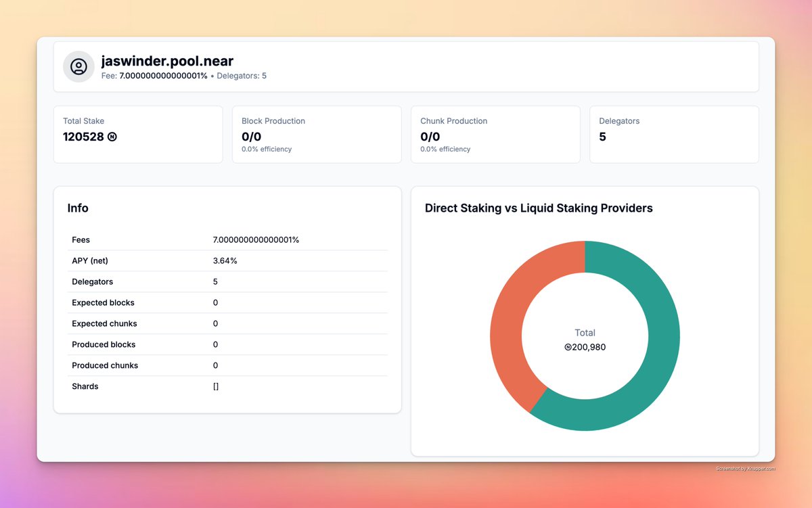Click the NEAR symbol beside 120528

coord(112,137)
